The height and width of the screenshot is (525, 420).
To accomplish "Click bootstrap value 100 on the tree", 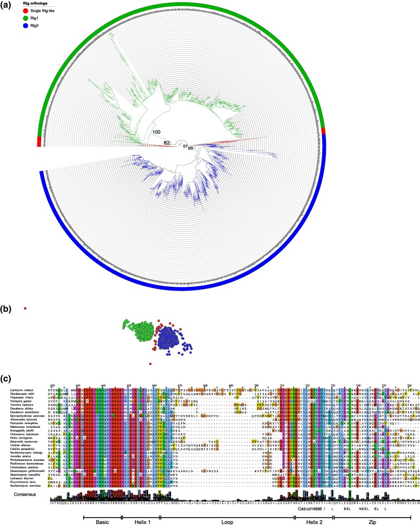I will click(157, 132).
